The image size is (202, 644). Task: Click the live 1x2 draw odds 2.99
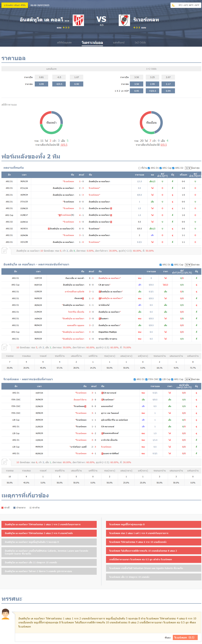[x=152, y=84]
